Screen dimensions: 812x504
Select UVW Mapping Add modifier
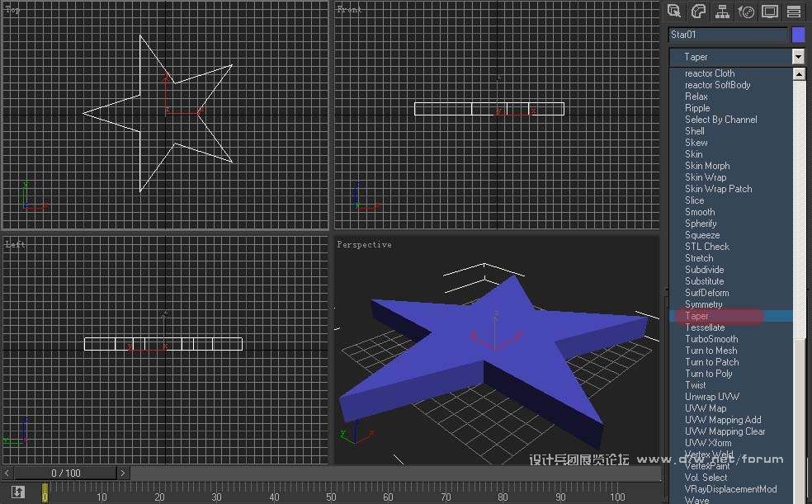click(x=723, y=420)
